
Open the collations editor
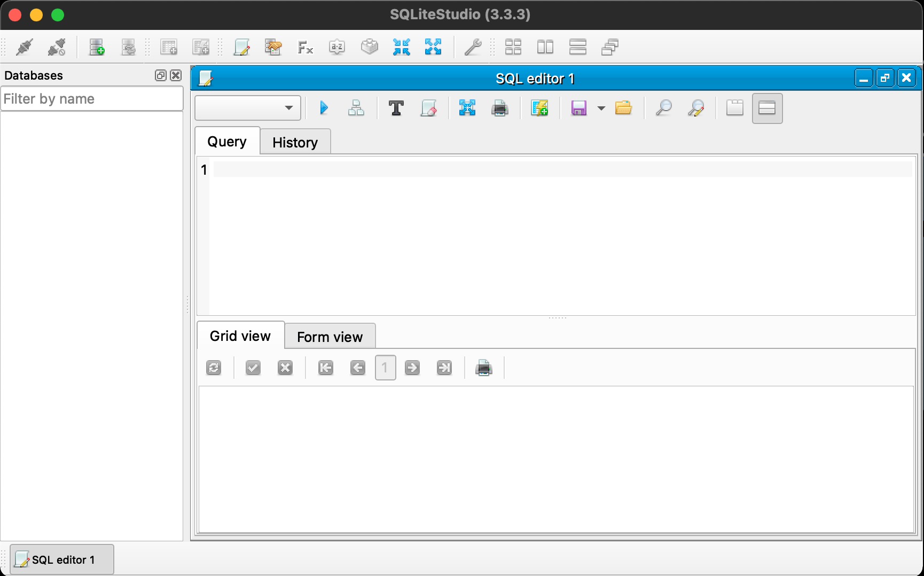coord(337,47)
